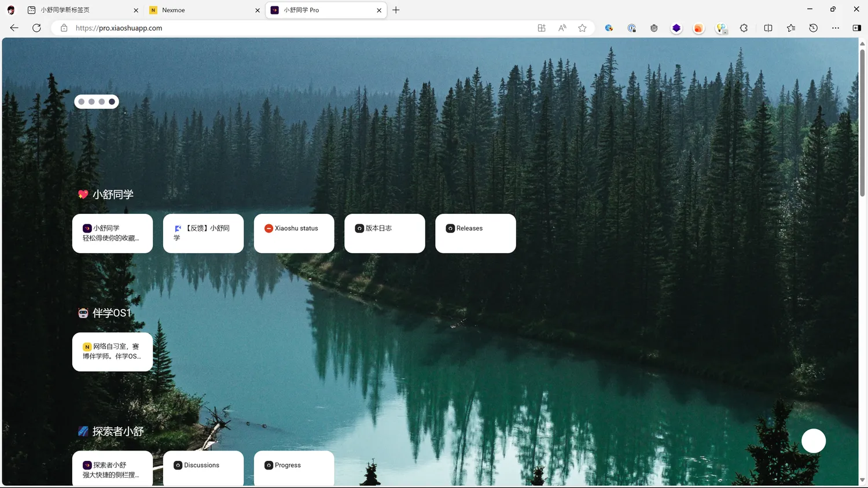This screenshot has width=868, height=488.
Task: Toggle split screen view icon
Action: (768, 28)
